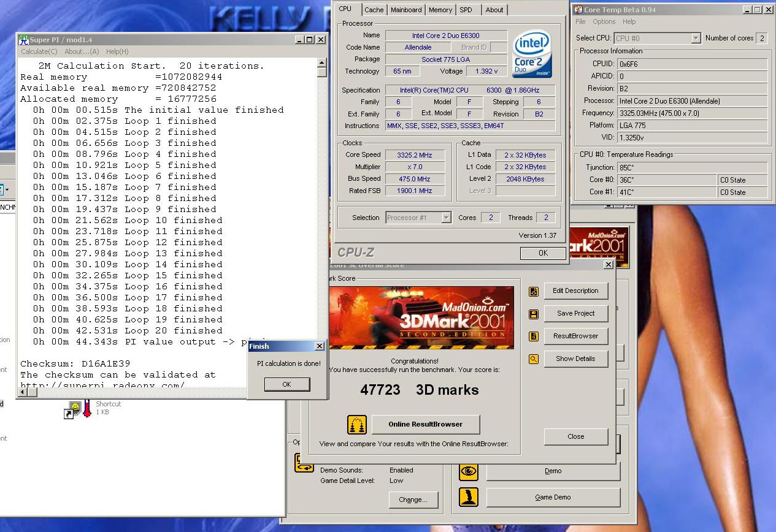Click the Online ResultBrowser trees icon

pyautogui.click(x=356, y=424)
